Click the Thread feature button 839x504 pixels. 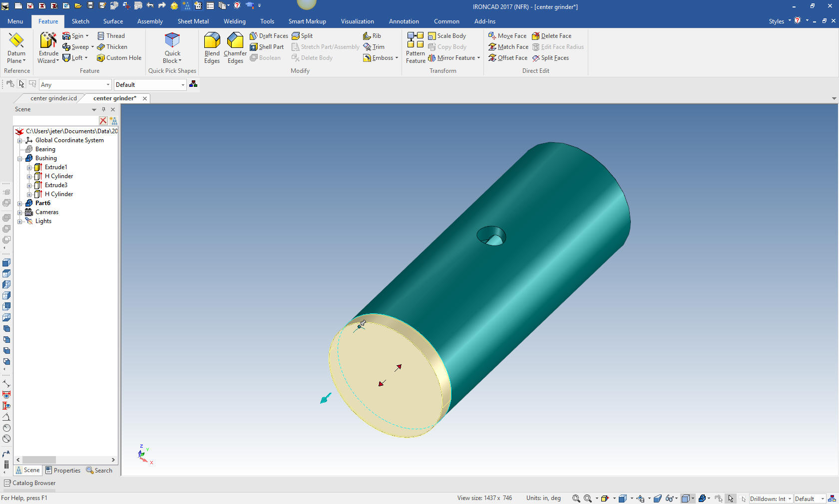tap(111, 36)
